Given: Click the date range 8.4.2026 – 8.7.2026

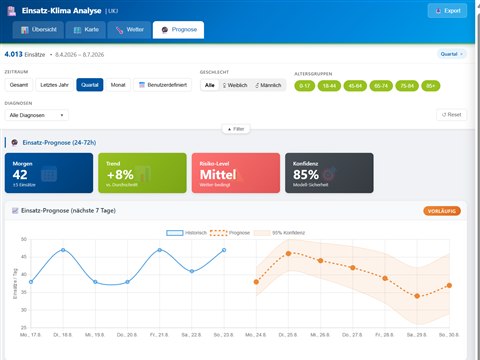Looking at the screenshot, I should (x=79, y=55).
